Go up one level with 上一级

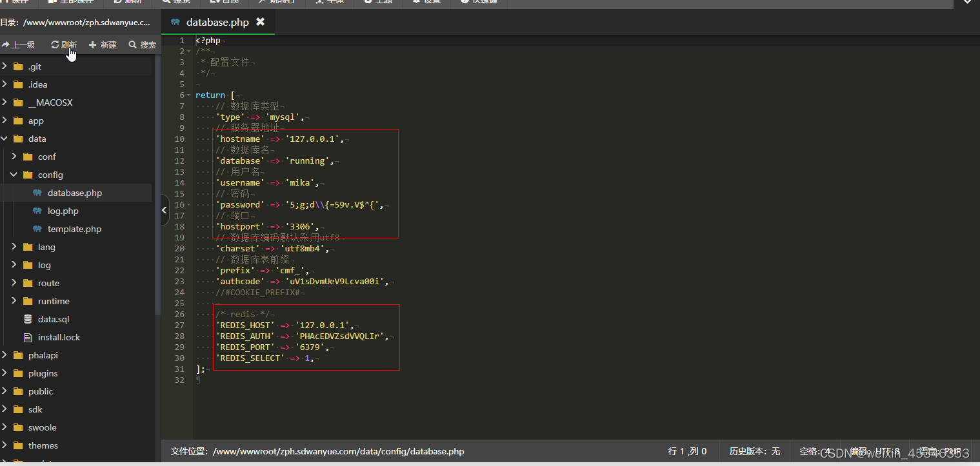[18, 44]
